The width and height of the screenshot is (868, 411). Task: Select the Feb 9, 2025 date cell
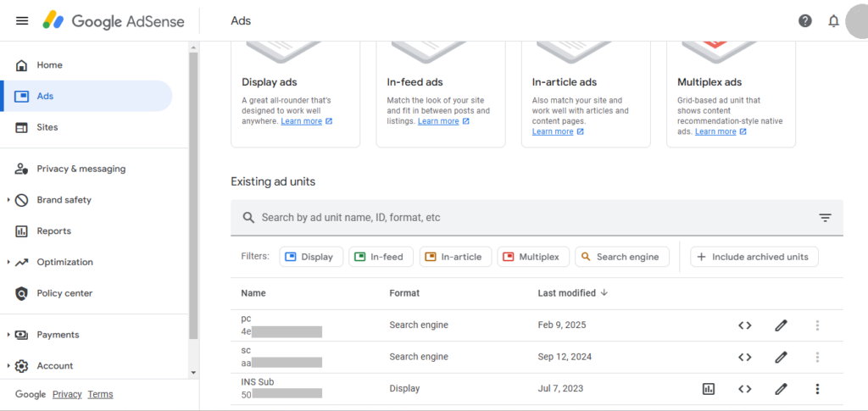coord(562,325)
